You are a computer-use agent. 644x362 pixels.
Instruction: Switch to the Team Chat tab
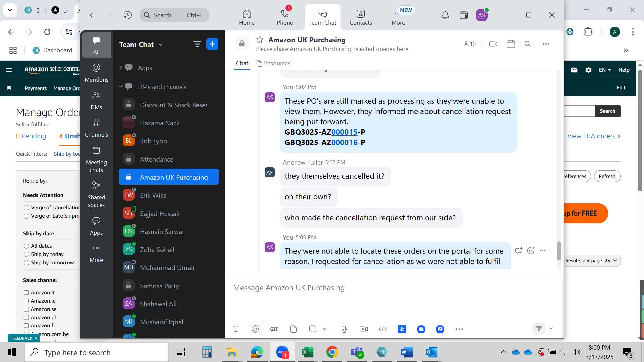(x=322, y=17)
